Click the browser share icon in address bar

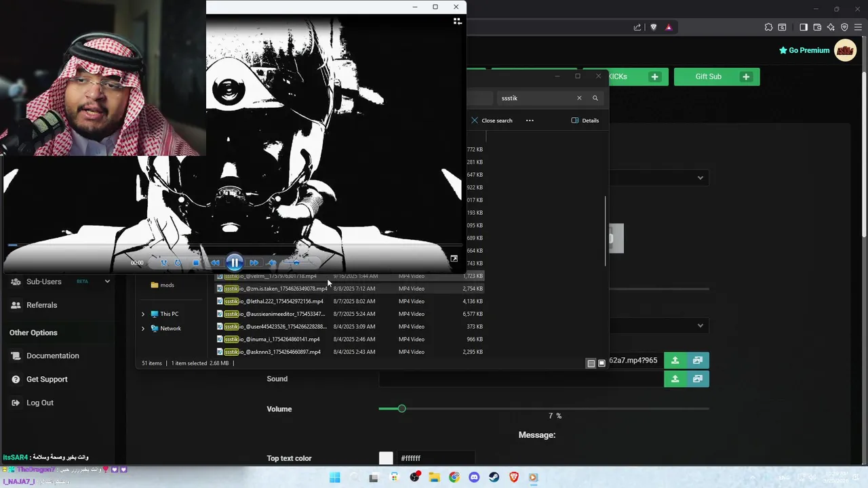(637, 28)
